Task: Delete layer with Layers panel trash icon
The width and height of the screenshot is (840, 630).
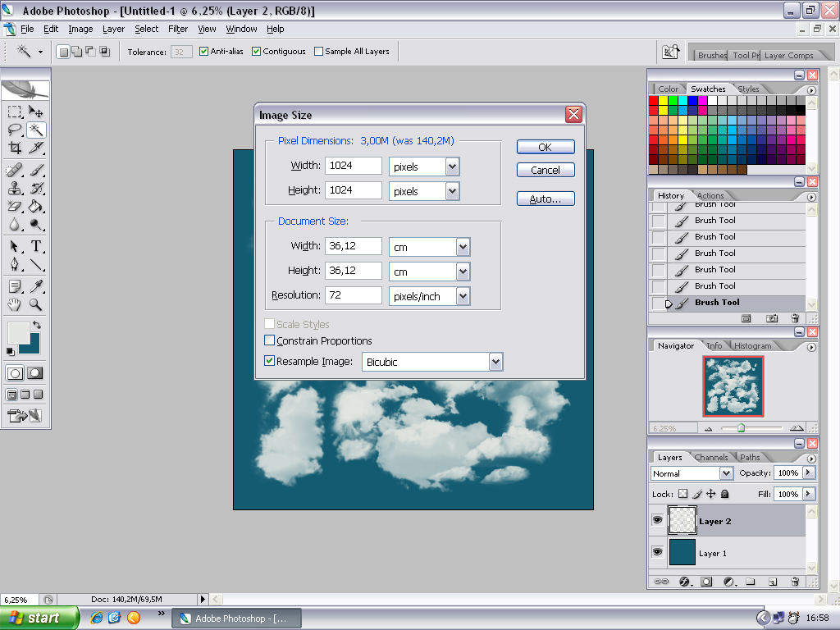Action: coord(795,582)
